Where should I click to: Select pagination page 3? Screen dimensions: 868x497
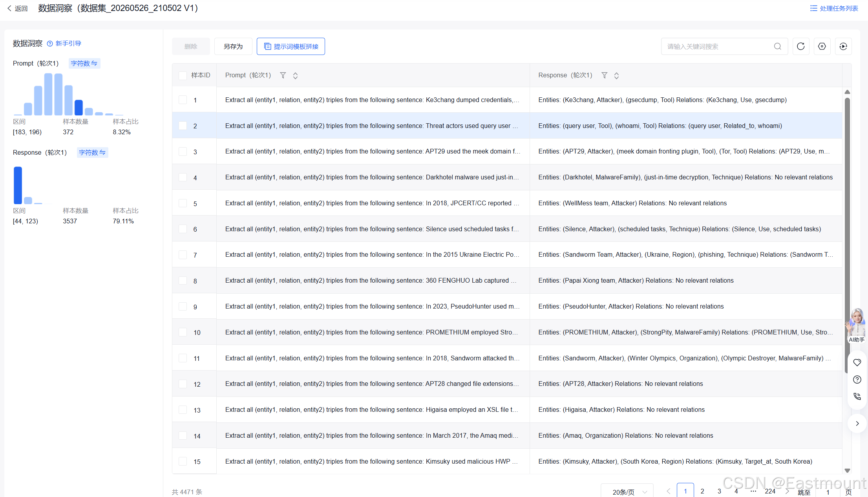coord(719,491)
